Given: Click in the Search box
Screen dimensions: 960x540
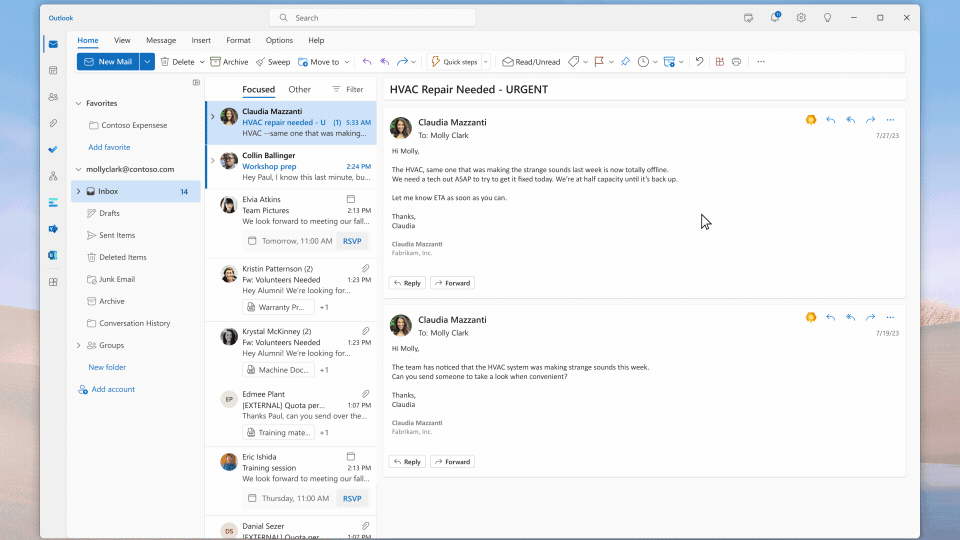Looking at the screenshot, I should (x=372, y=18).
